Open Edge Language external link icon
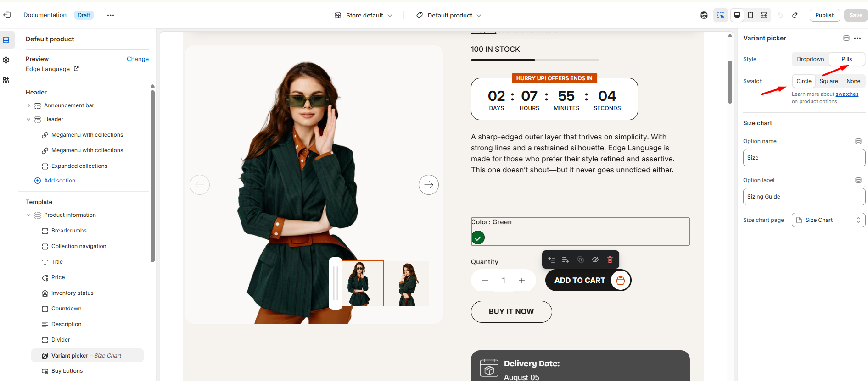Viewport: 868px width, 381px height. [76, 69]
